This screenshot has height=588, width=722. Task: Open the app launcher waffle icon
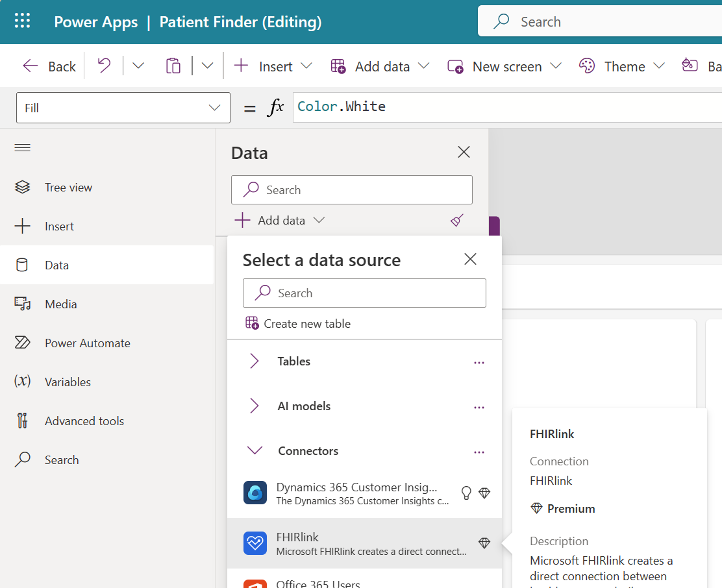22,21
